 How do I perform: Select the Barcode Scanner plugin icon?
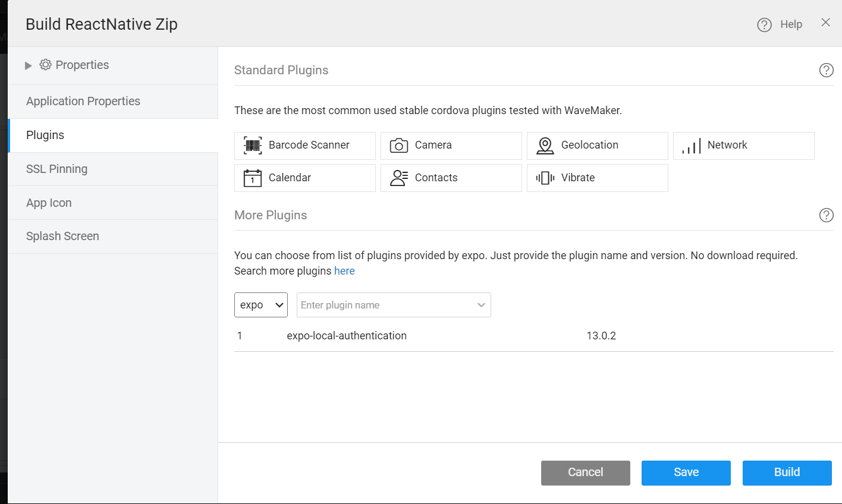tap(252, 145)
